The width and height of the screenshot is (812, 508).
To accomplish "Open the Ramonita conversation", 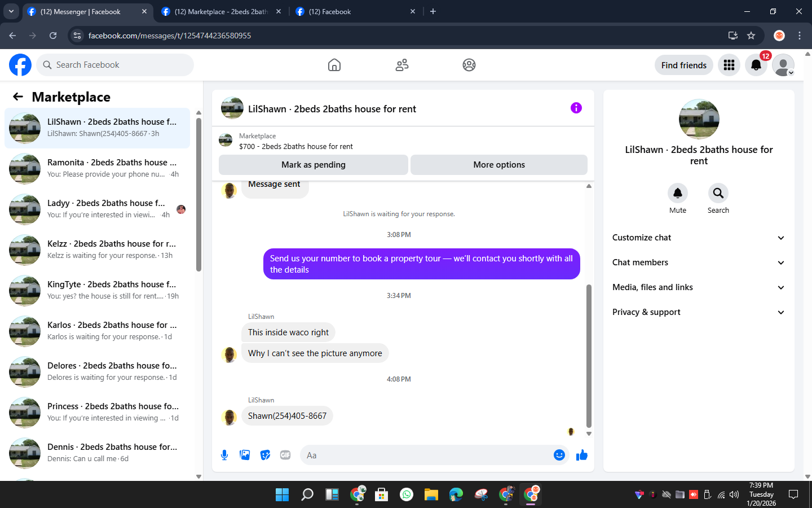I will [97, 169].
